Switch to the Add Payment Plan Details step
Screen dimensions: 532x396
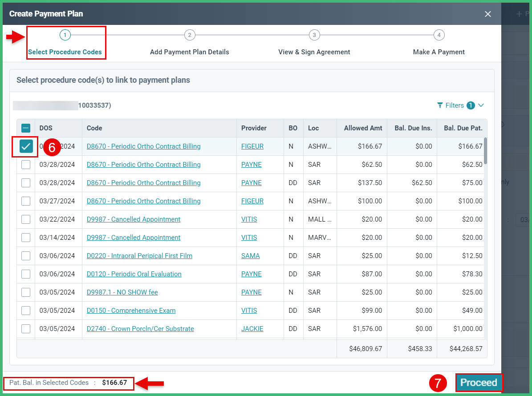pos(190,52)
